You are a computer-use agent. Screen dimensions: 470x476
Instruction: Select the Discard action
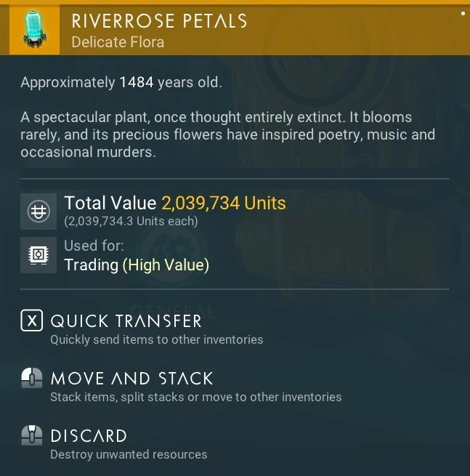pos(89,436)
